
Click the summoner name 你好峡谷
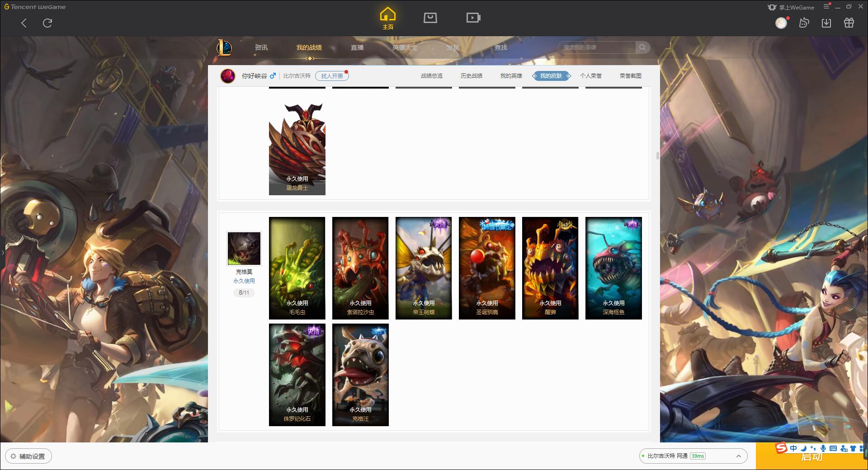(x=255, y=76)
